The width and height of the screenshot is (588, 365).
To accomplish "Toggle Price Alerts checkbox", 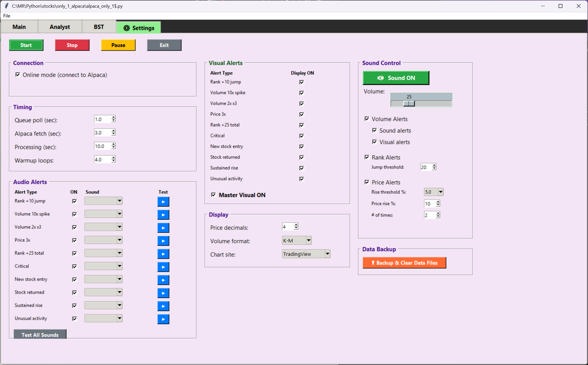I will click(367, 182).
